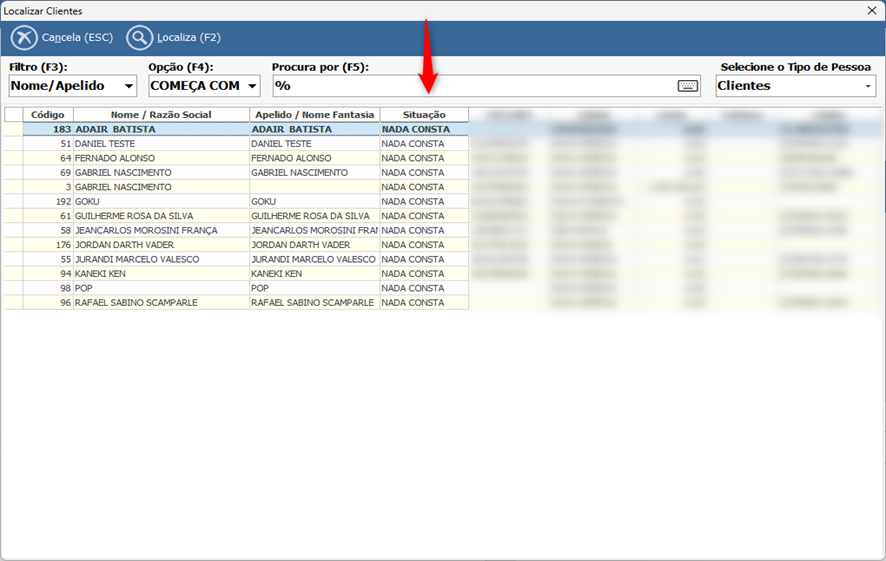Open the Opção COMEÇA COM dropdown
This screenshot has width=886, height=561.
[252, 86]
